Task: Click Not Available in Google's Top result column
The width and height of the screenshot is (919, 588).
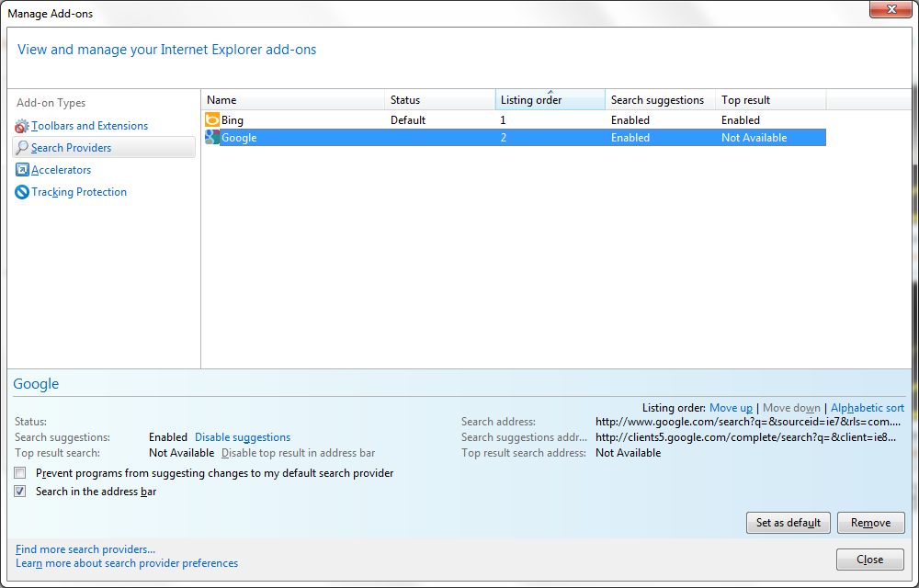Action: click(x=754, y=138)
